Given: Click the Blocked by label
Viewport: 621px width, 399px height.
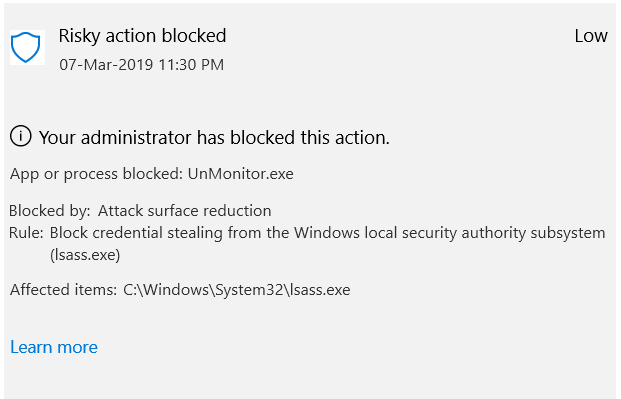Looking at the screenshot, I should coord(50,211).
